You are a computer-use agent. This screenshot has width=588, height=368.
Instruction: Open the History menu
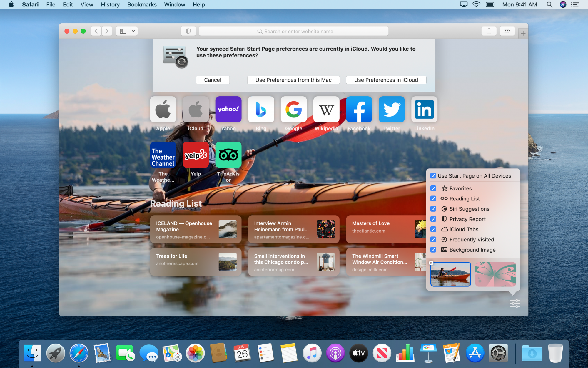(x=110, y=5)
